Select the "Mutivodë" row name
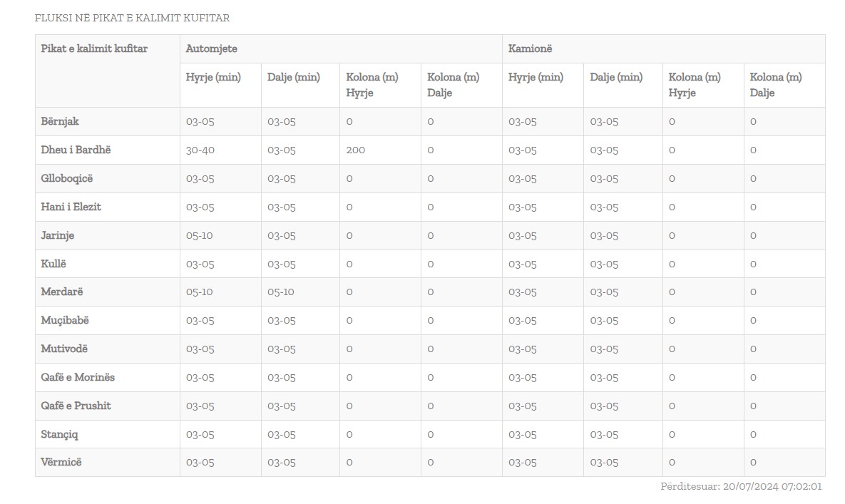Viewport: 845px width, 504px height. [64, 349]
